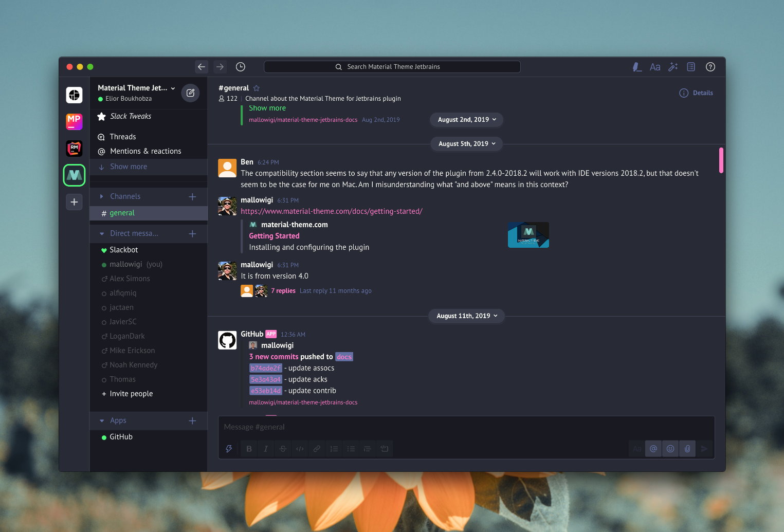This screenshot has width=784, height=532.
Task: Open commit b74ade2f link
Action: (266, 368)
